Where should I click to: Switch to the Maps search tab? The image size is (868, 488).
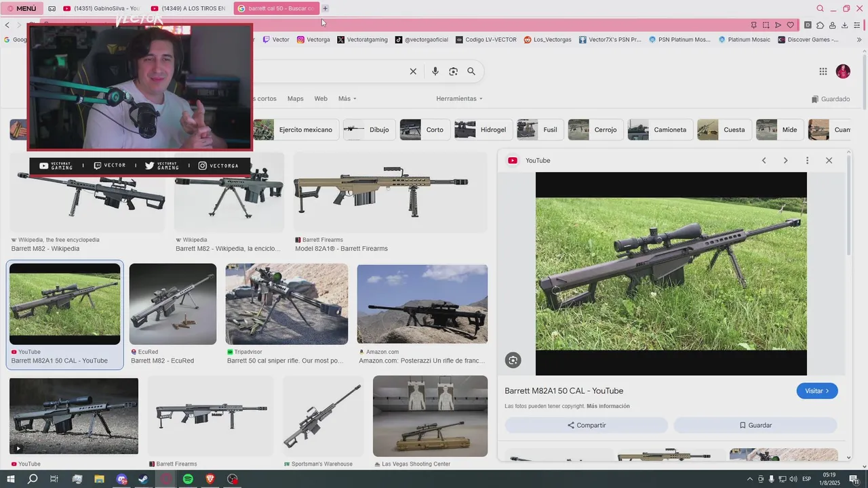[295, 98]
